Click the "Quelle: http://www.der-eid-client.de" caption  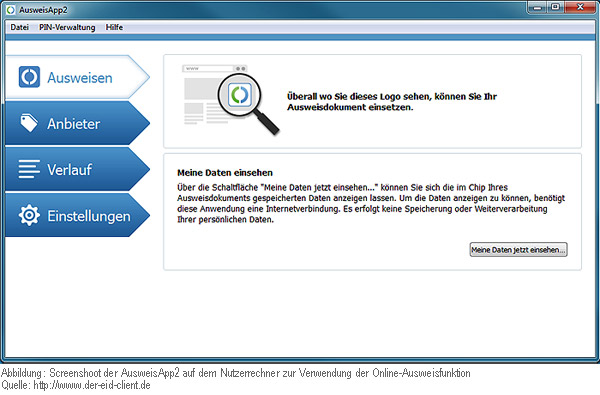tap(76, 385)
